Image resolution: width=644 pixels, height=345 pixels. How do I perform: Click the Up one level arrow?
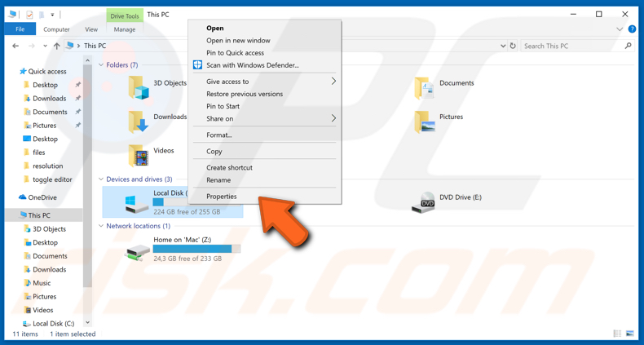pos(57,46)
